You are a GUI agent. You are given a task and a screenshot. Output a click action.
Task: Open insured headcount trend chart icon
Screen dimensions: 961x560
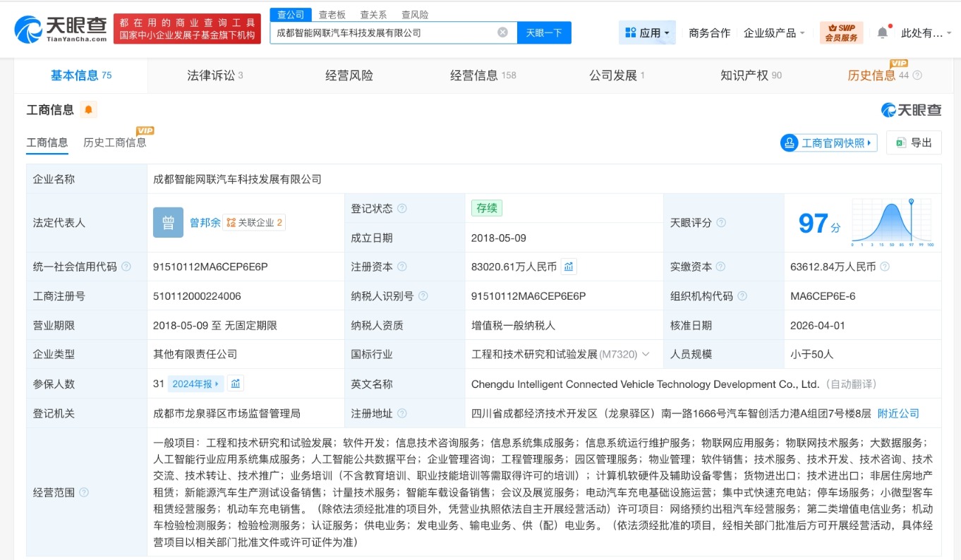pyautogui.click(x=236, y=384)
